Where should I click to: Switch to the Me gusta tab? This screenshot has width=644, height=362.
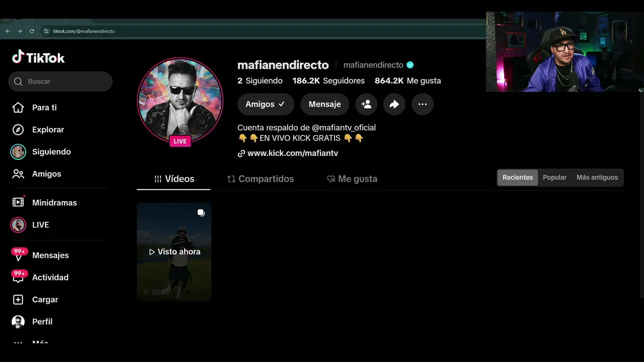[x=352, y=179]
